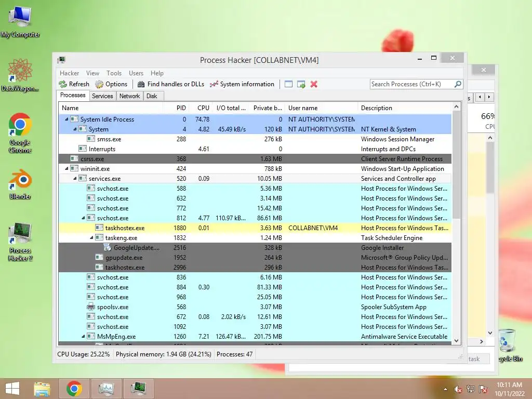Screen dimensions: 532x399
Task: Collapse the services.exe tree node
Action: click(75, 179)
